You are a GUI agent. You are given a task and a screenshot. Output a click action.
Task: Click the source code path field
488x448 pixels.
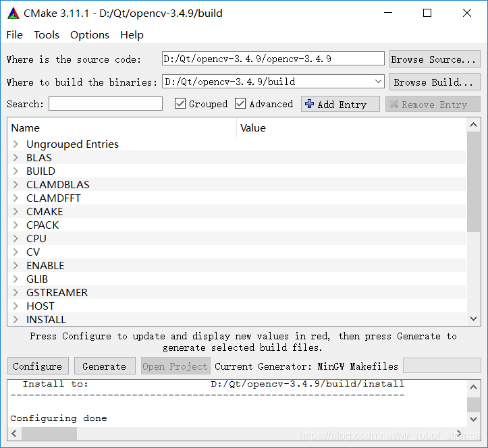273,59
